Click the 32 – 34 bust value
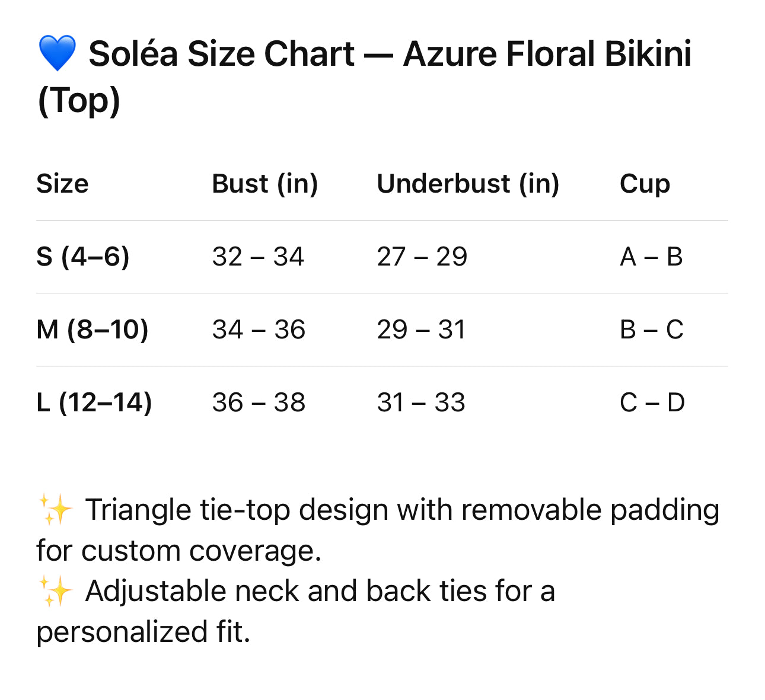The width and height of the screenshot is (765, 700). 258,257
